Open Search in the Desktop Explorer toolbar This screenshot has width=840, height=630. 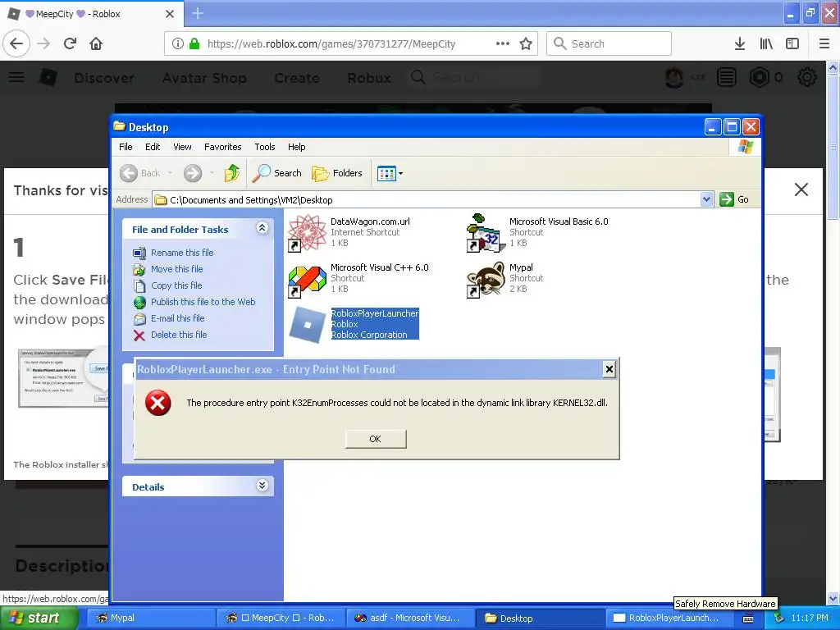(277, 173)
